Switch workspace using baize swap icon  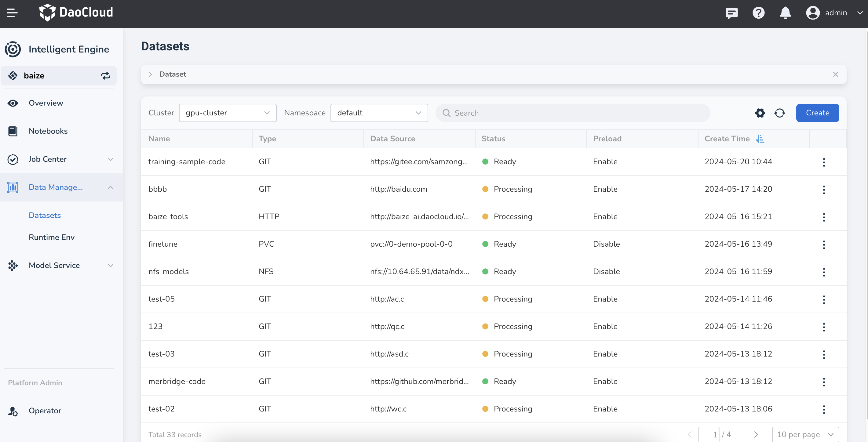pos(105,75)
